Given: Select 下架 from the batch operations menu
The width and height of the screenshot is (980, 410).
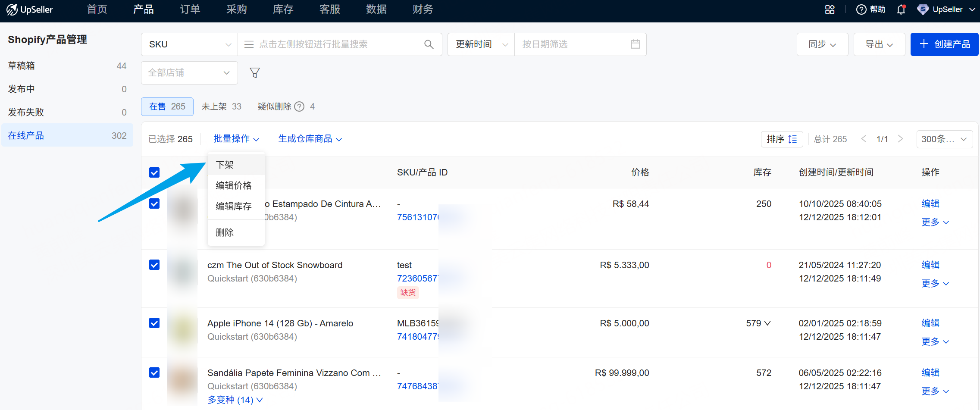Looking at the screenshot, I should tap(224, 164).
